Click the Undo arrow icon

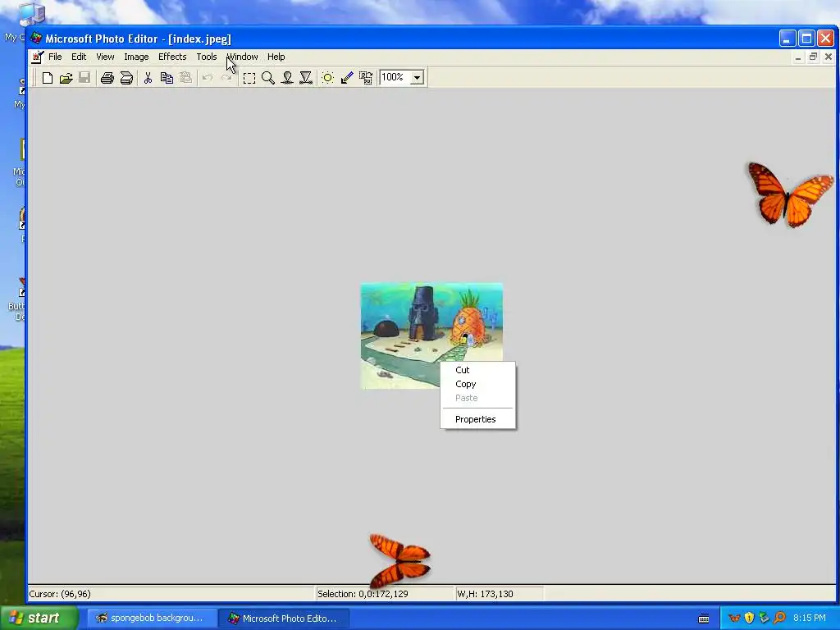coord(208,78)
